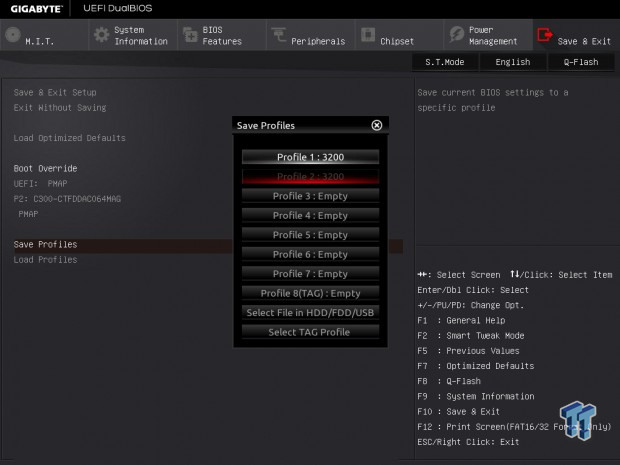Click the System Information gear icon
The height and width of the screenshot is (465, 620).
(x=102, y=35)
